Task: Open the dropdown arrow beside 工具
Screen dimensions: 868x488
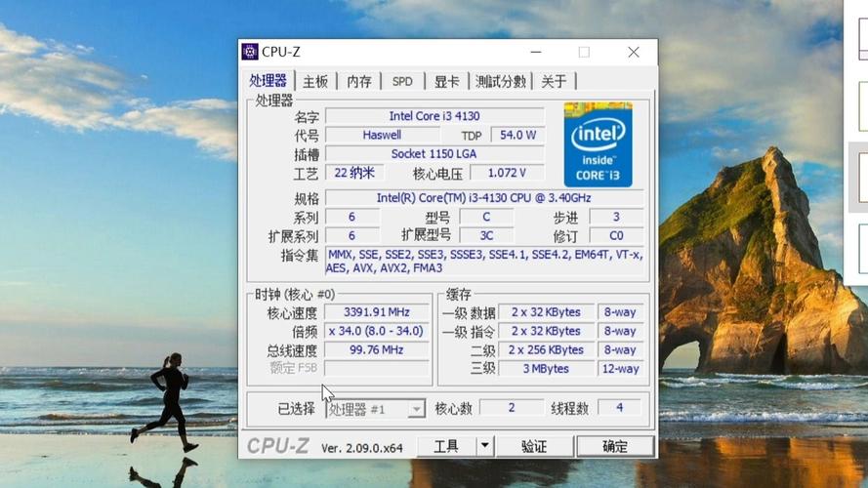Action: tap(484, 447)
